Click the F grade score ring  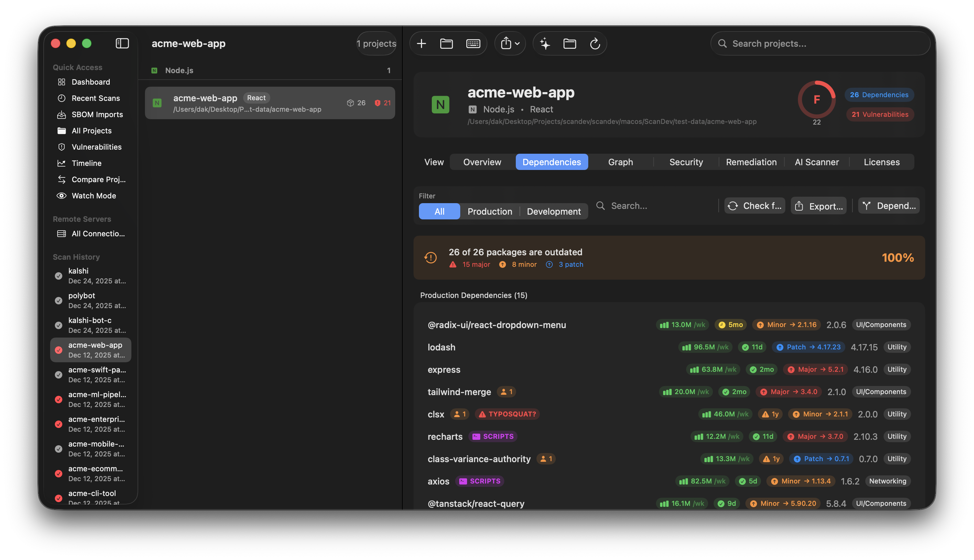tap(816, 100)
